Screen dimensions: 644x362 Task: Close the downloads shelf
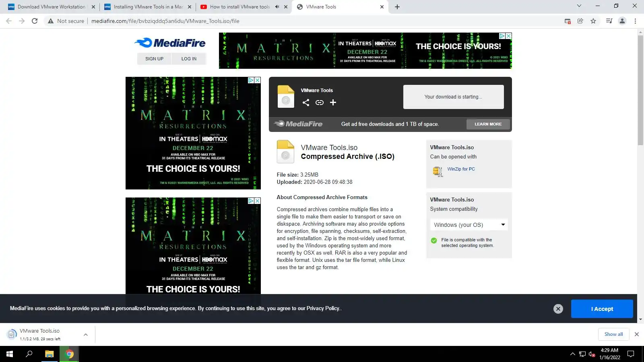[637, 334]
